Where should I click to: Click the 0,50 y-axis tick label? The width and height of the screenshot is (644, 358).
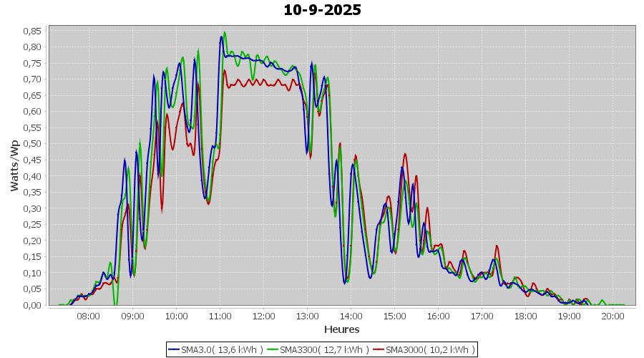tap(32, 144)
